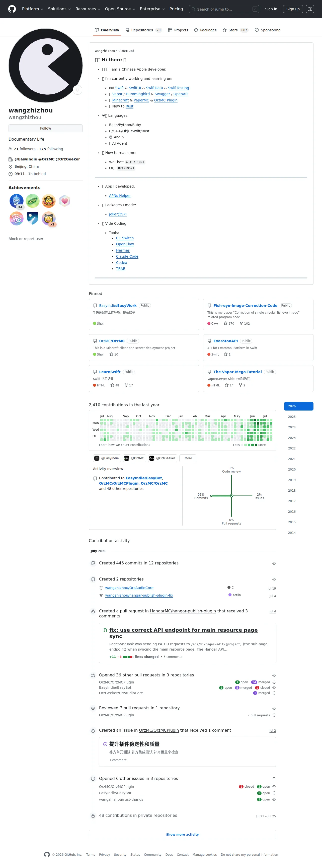
Task: Open the SwiftUI link in README
Action: [x=135, y=88]
